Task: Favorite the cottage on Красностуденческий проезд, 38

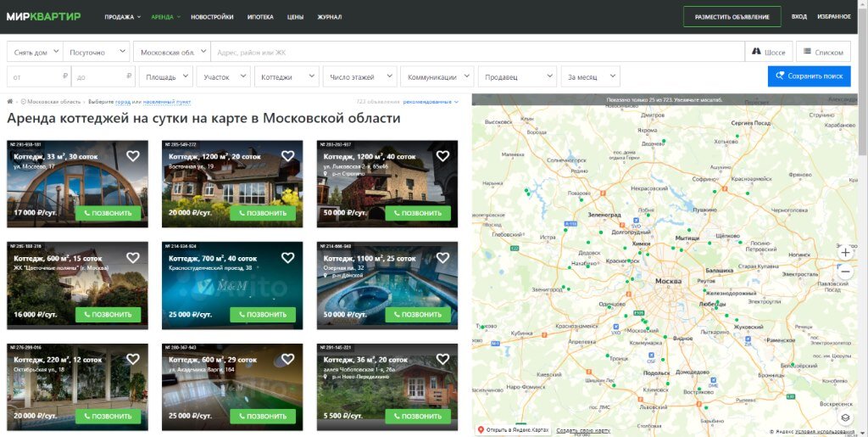Action: (288, 258)
